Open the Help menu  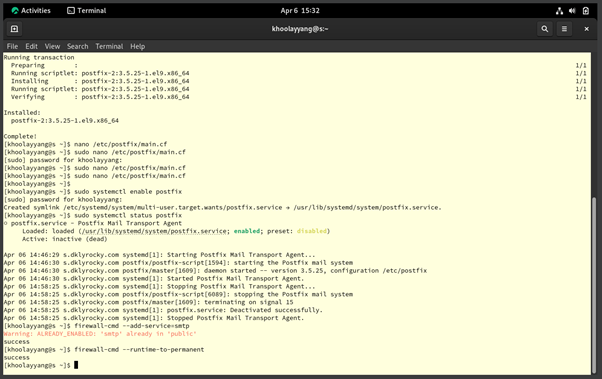pos(137,46)
